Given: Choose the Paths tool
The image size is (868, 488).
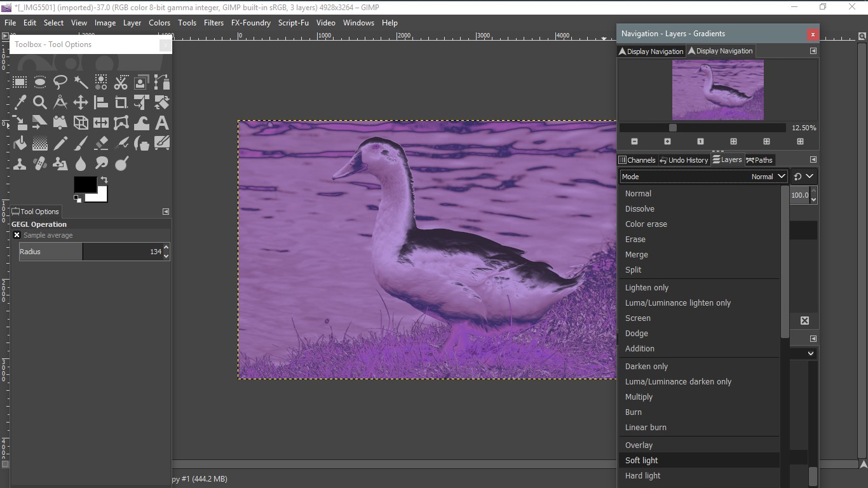Looking at the screenshot, I should [162, 82].
